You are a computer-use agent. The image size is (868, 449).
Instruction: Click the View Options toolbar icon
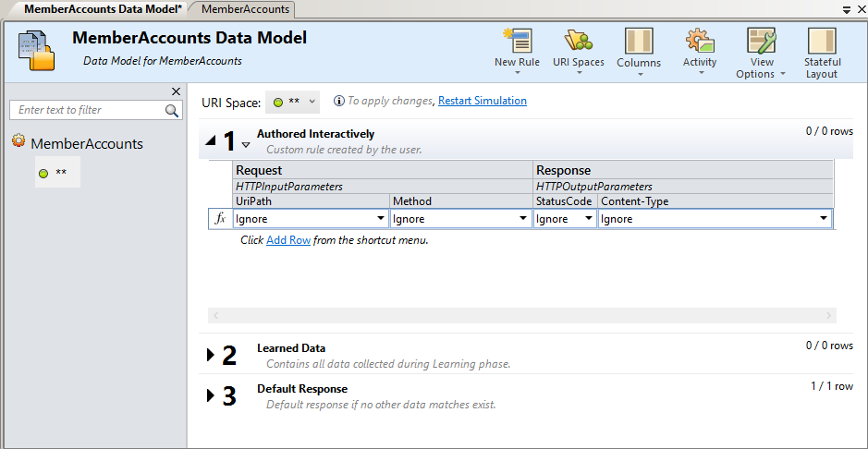(x=761, y=42)
